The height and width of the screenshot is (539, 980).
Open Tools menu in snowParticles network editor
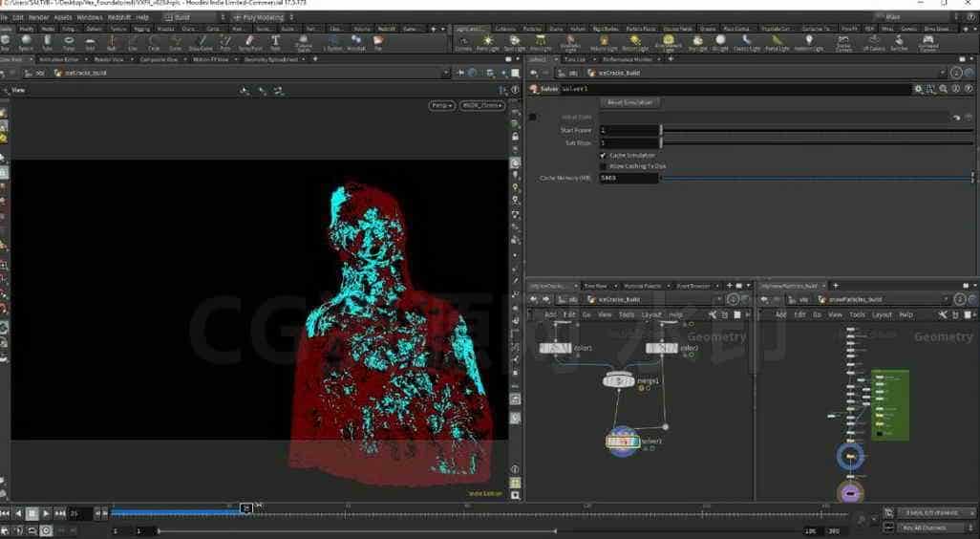(x=858, y=314)
